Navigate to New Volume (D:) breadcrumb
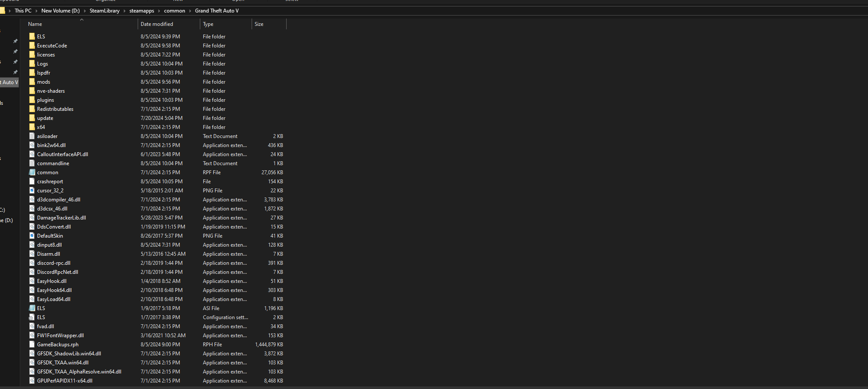The width and height of the screenshot is (868, 389). 60,11
